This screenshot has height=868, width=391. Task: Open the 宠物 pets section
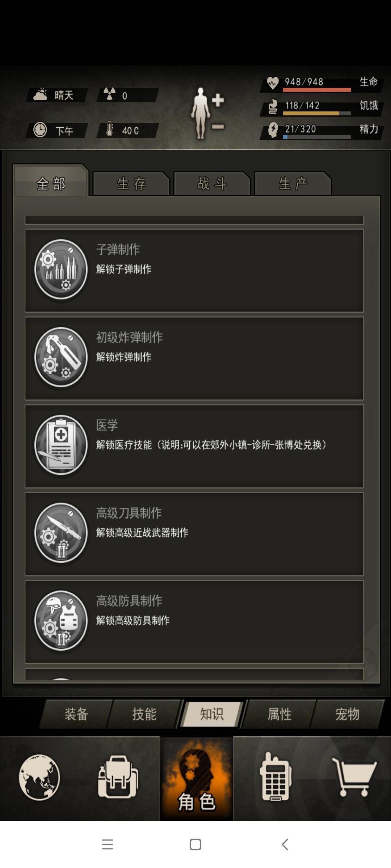(x=347, y=714)
